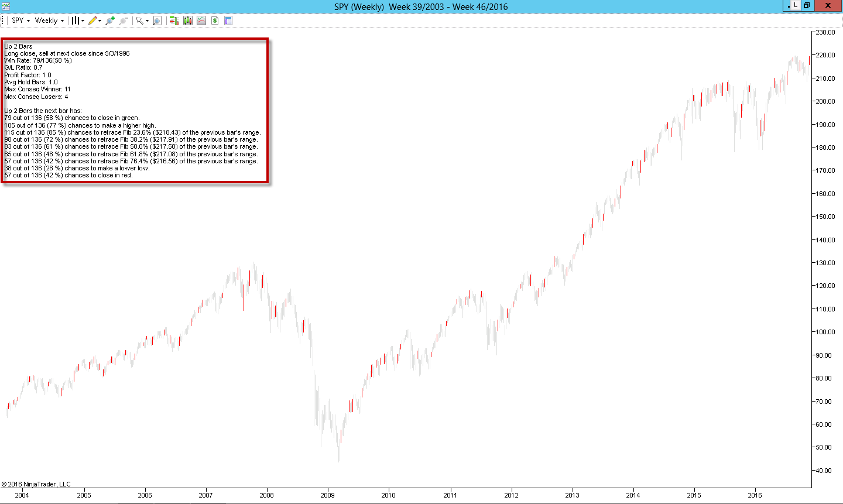The height and width of the screenshot is (504, 843).
Task: Select the pencil drawing tool
Action: tap(92, 20)
